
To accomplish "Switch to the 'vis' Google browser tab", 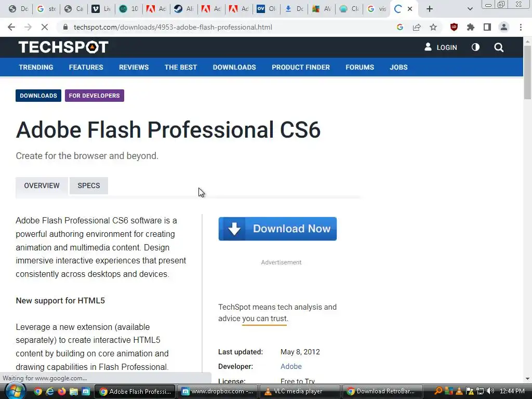I will pyautogui.click(x=377, y=9).
